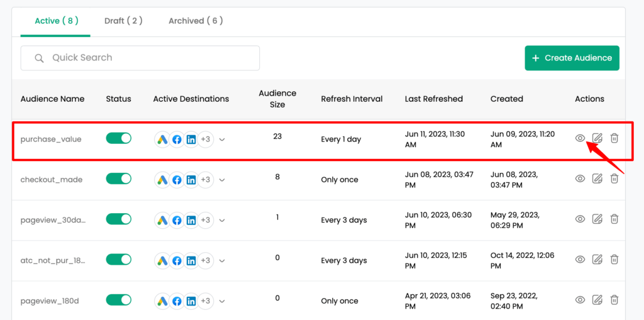Focus the Quick Search input field
This screenshot has height=320, width=644.
pyautogui.click(x=140, y=58)
